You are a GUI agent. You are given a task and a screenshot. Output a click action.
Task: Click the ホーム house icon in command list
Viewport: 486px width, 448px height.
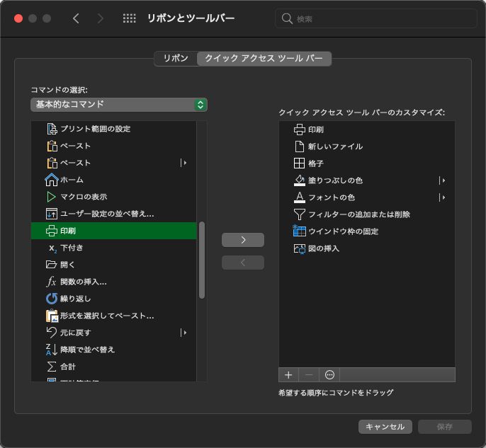pyautogui.click(x=51, y=180)
